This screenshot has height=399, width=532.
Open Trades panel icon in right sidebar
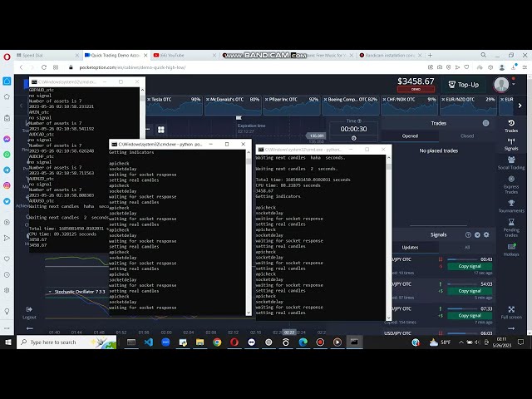point(511,123)
